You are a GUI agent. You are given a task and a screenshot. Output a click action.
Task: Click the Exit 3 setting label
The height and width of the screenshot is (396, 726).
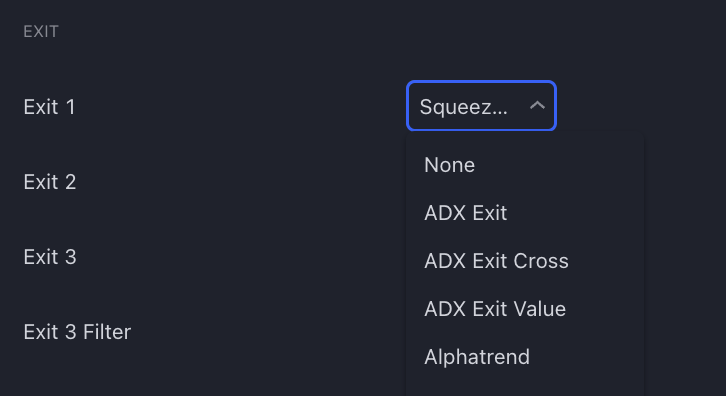click(x=50, y=257)
